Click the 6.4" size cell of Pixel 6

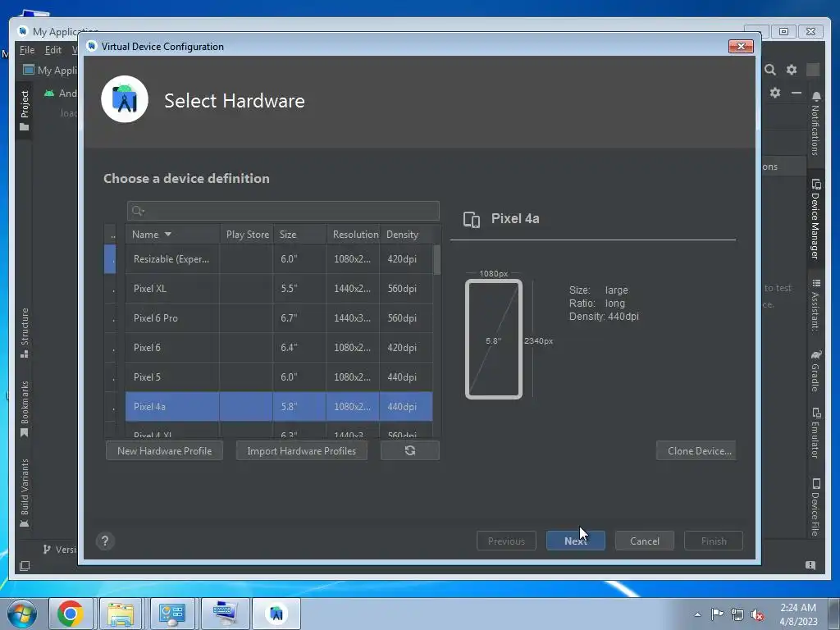coord(299,347)
